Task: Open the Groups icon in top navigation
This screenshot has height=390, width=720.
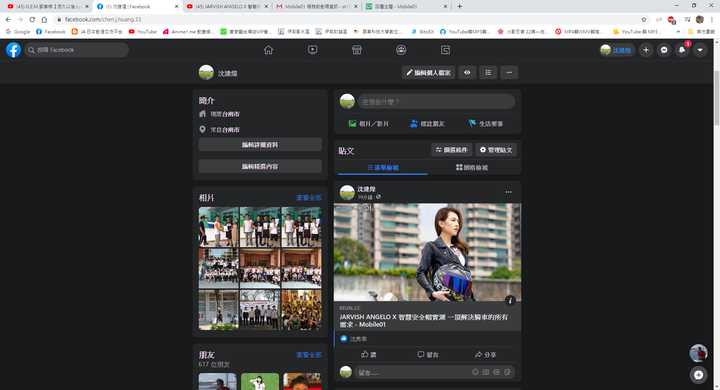Action: (401, 50)
